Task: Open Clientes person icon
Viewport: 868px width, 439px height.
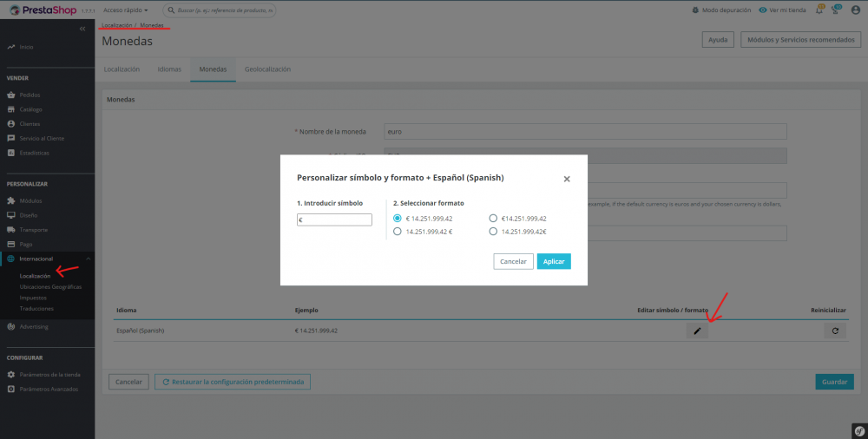Action: [11, 123]
